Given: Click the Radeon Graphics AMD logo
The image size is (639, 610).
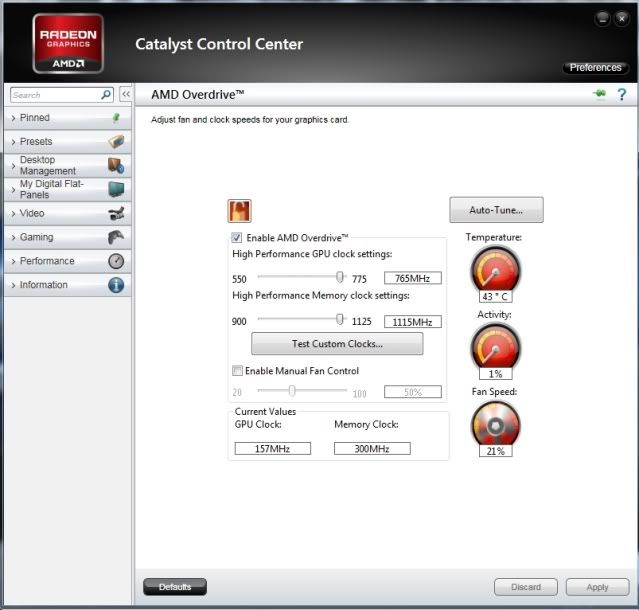Looking at the screenshot, I should (68, 43).
